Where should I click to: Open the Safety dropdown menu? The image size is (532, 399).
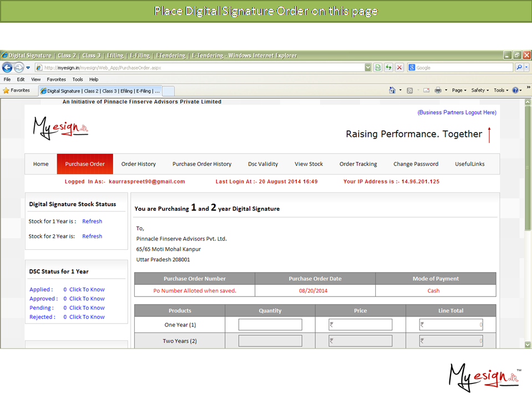pyautogui.click(x=480, y=90)
